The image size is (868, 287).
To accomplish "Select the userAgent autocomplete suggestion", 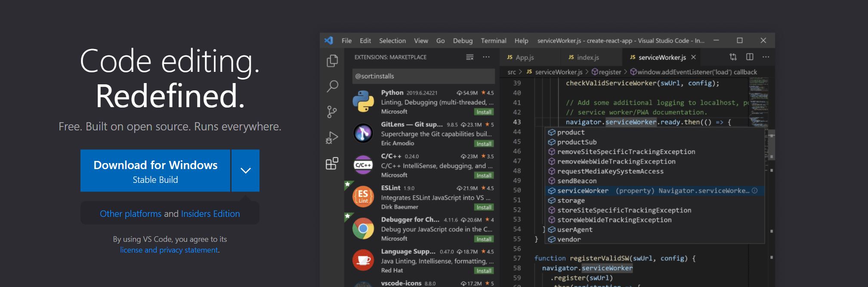I will 655,230.
